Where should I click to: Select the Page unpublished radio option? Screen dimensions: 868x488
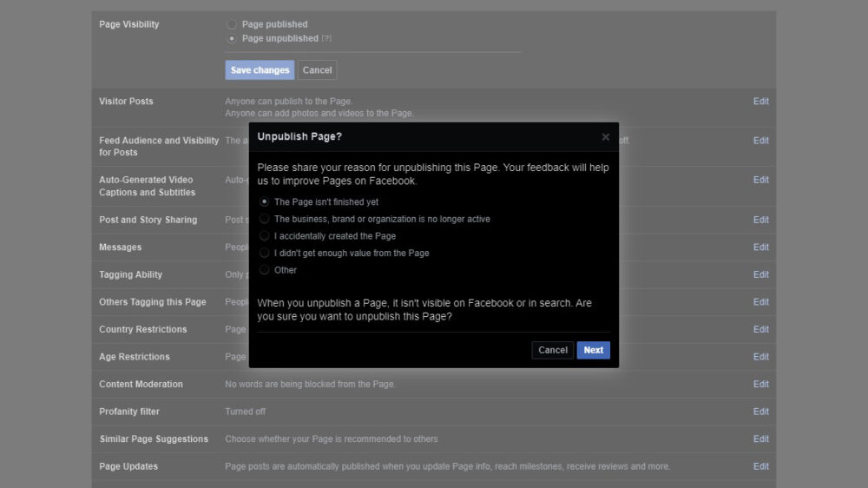coord(232,39)
